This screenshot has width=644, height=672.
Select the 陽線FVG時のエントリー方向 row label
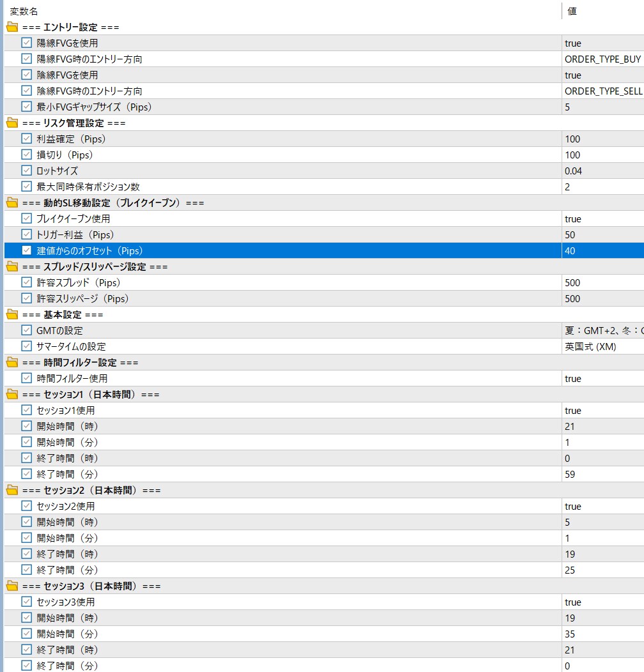pos(89,59)
